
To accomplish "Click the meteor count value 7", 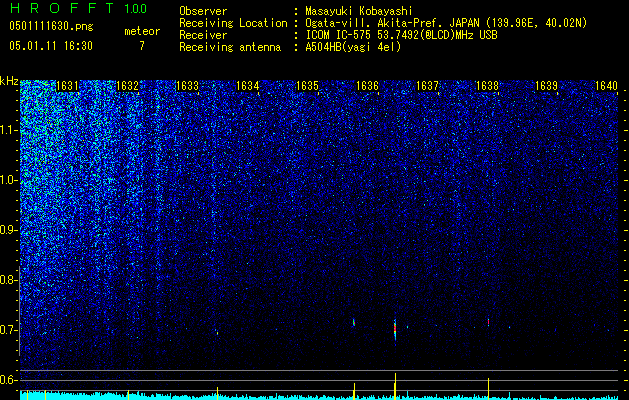I will pos(142,46).
